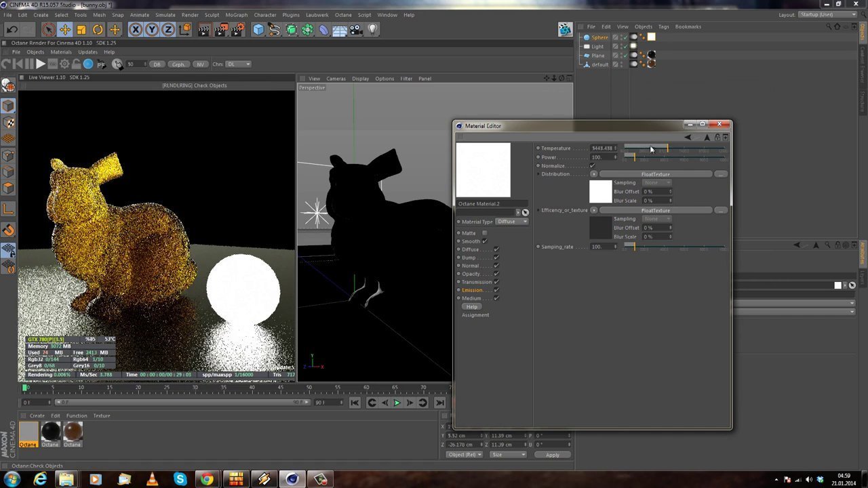Open the Spline pen tool icon
The height and width of the screenshot is (488, 868).
tap(275, 29)
